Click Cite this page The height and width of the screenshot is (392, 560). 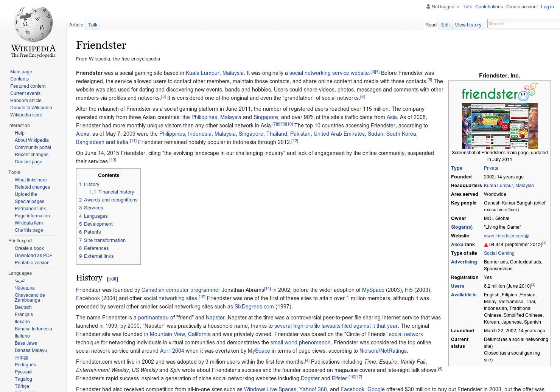point(29,230)
